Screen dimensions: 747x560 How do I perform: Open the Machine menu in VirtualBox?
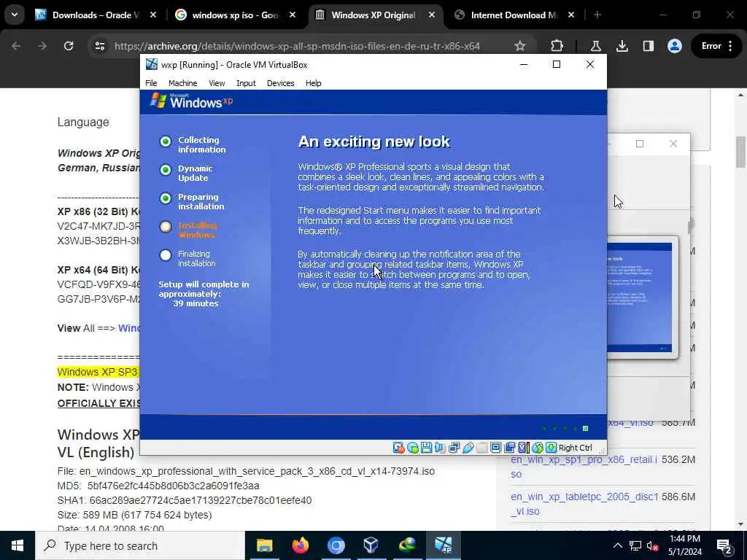click(182, 83)
